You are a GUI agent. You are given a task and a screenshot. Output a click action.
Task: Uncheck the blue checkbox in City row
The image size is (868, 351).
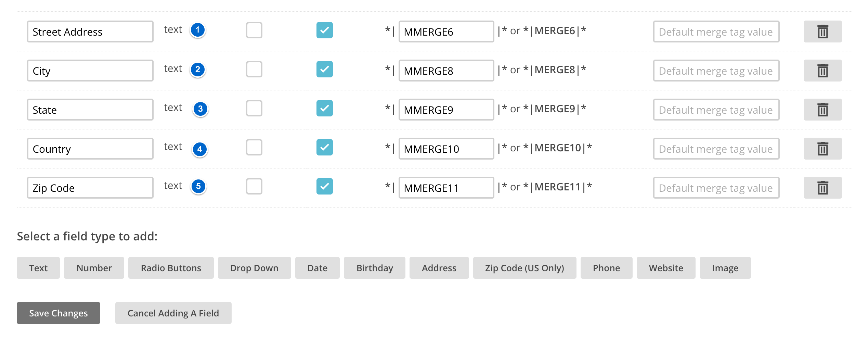point(325,69)
